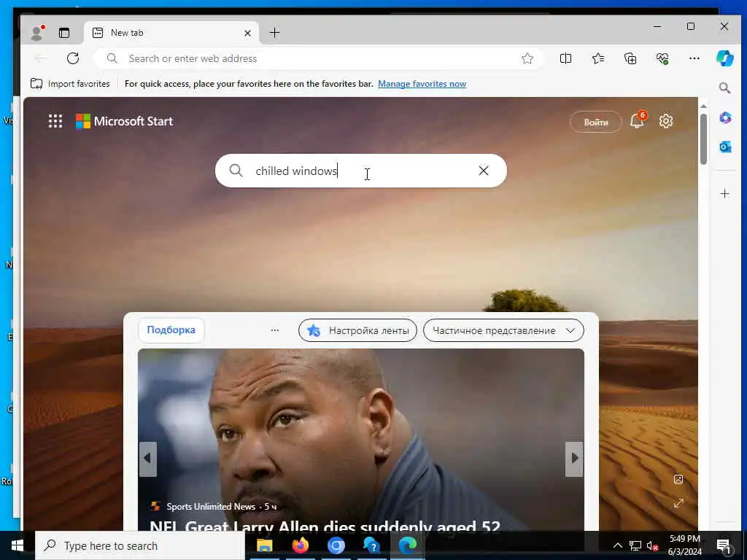Select the New tab tab

coord(171,33)
